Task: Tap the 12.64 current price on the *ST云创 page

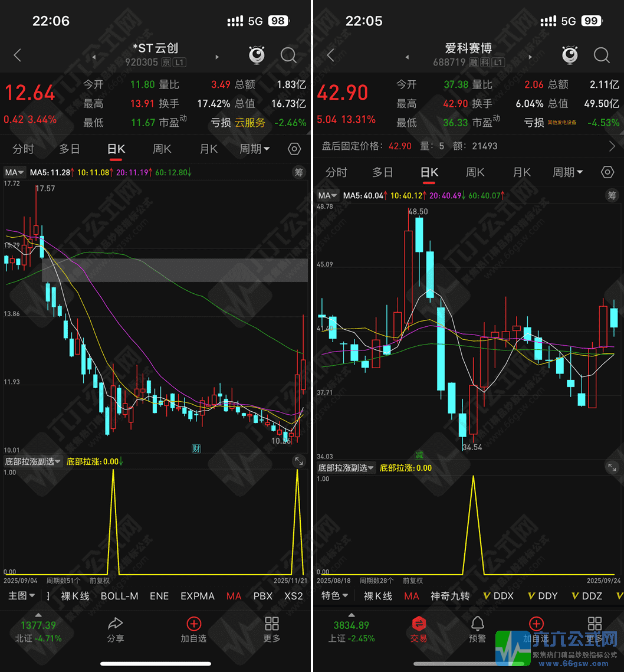Action: coord(29,93)
